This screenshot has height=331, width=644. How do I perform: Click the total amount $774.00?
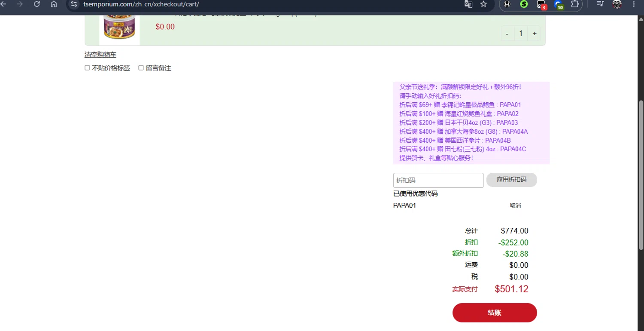[x=514, y=231]
